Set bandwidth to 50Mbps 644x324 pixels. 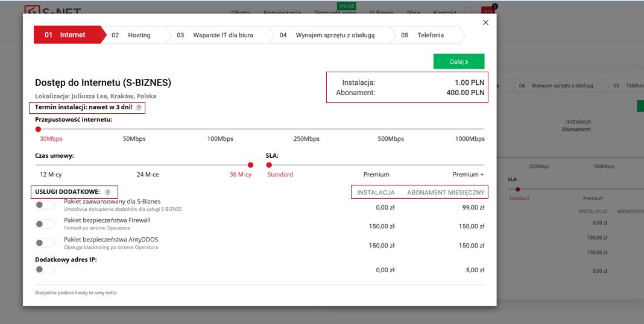134,139
